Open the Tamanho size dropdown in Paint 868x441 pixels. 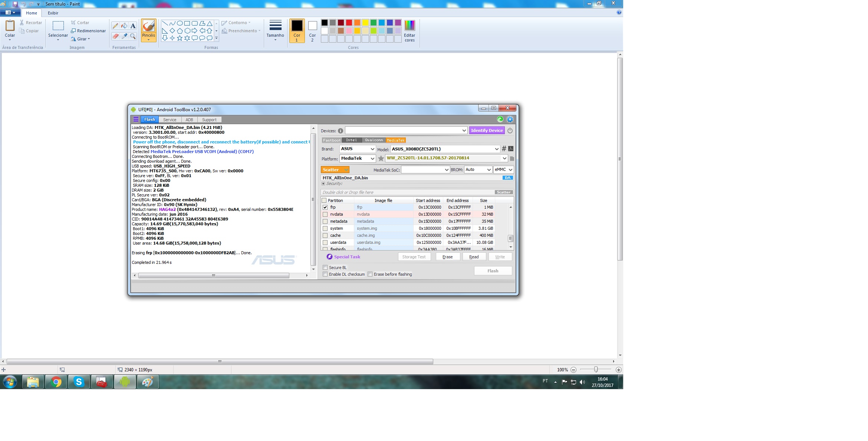[275, 30]
